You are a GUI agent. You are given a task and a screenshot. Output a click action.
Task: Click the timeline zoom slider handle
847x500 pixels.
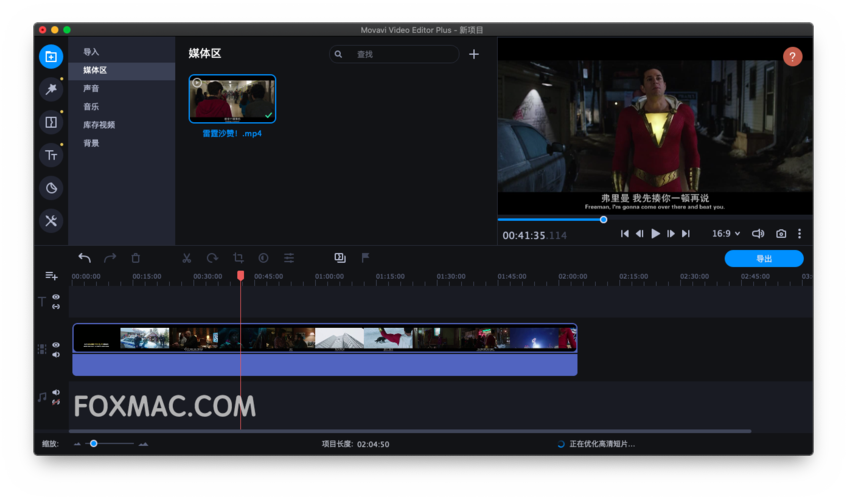click(93, 444)
